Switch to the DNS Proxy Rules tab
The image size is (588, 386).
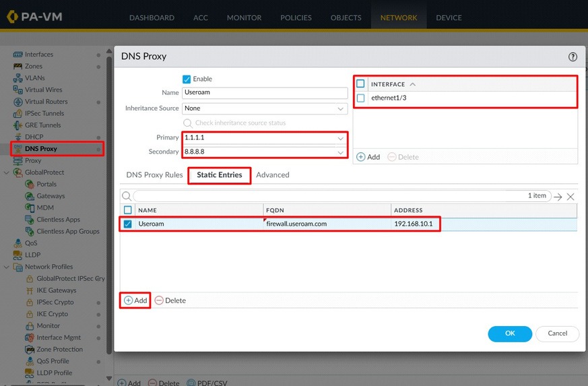154,174
